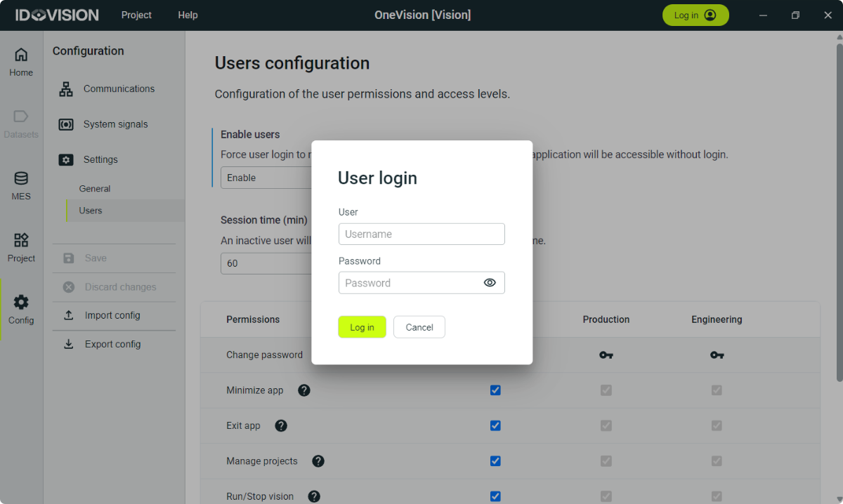Image resolution: width=843 pixels, height=504 pixels.
Task: Click Log in inside the User login dialog
Action: click(362, 326)
